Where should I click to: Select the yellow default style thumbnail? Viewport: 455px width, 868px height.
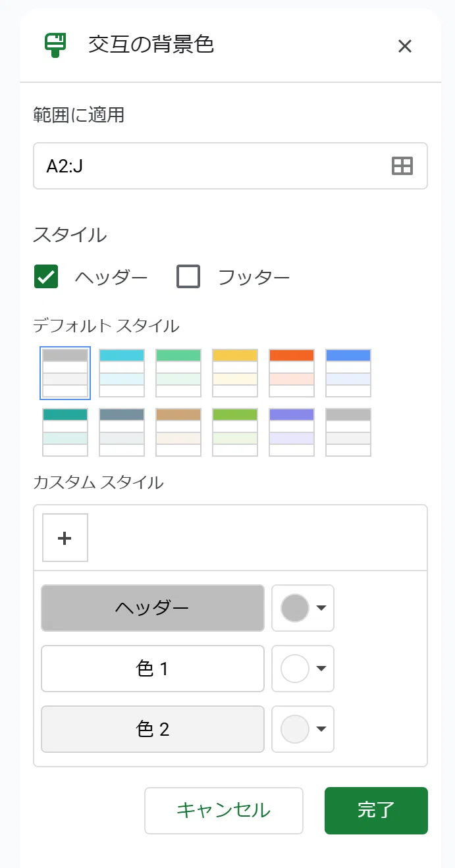(235, 373)
